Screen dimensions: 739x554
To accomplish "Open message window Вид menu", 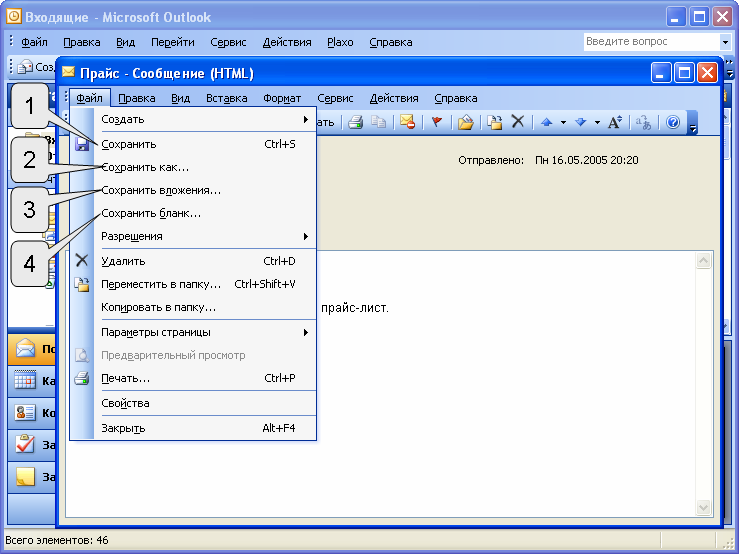I will 181,98.
